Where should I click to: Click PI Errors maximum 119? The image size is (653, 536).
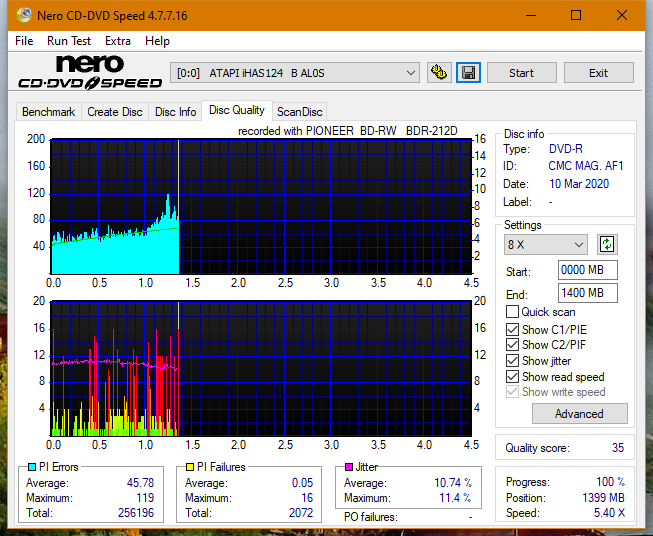tap(145, 498)
